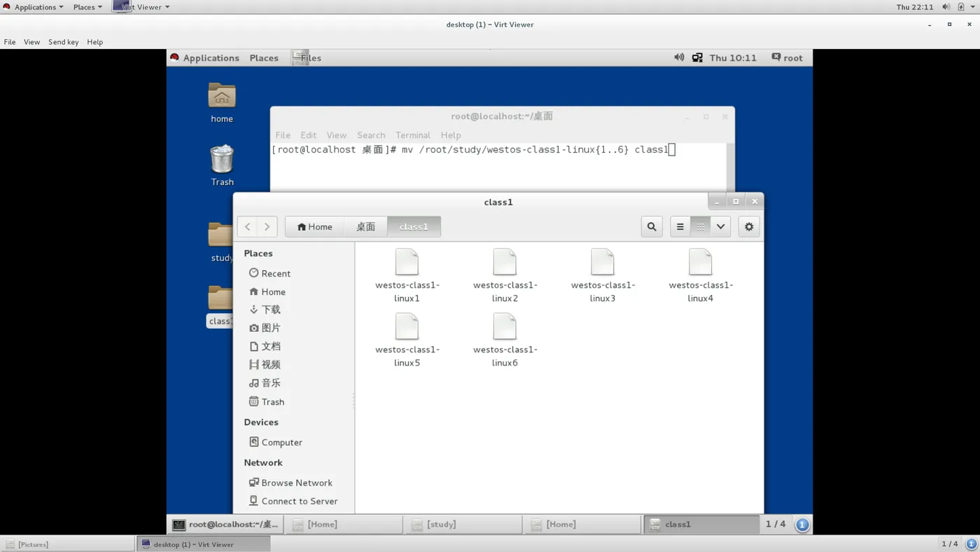This screenshot has height=552, width=980.
Task: Switch to [Pictures] in host taskbar
Action: tap(67, 544)
